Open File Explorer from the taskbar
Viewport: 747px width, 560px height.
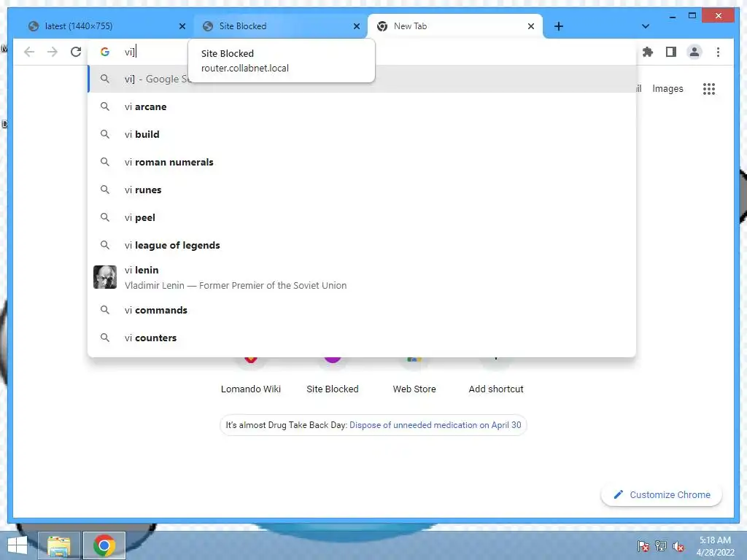tap(59, 545)
